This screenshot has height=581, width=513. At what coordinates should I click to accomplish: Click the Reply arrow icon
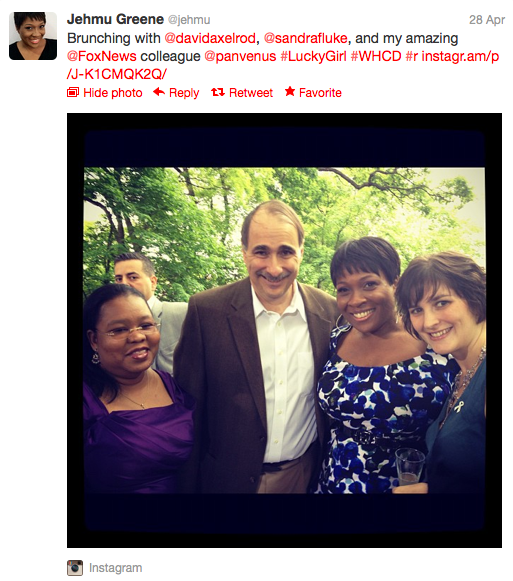coord(159,92)
